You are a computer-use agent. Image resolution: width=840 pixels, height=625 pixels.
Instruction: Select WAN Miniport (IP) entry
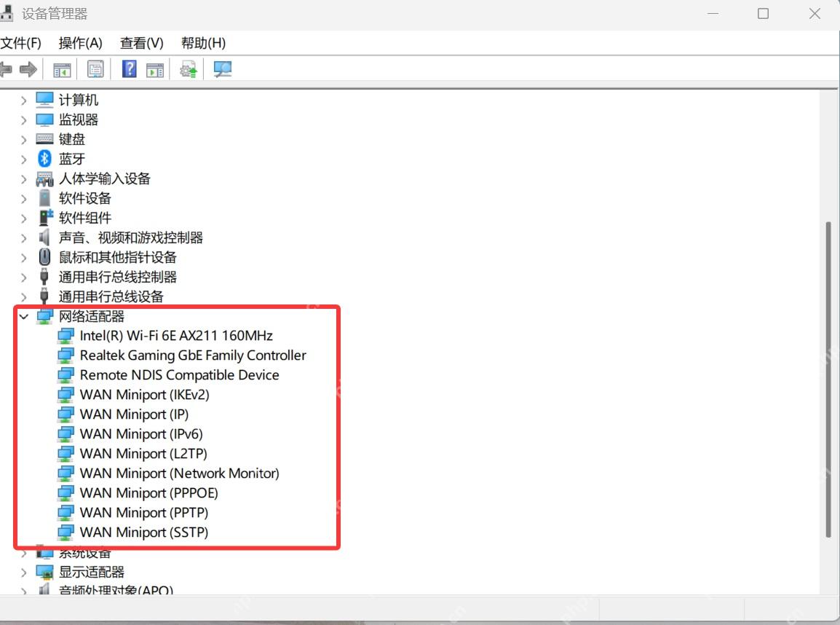(x=134, y=414)
